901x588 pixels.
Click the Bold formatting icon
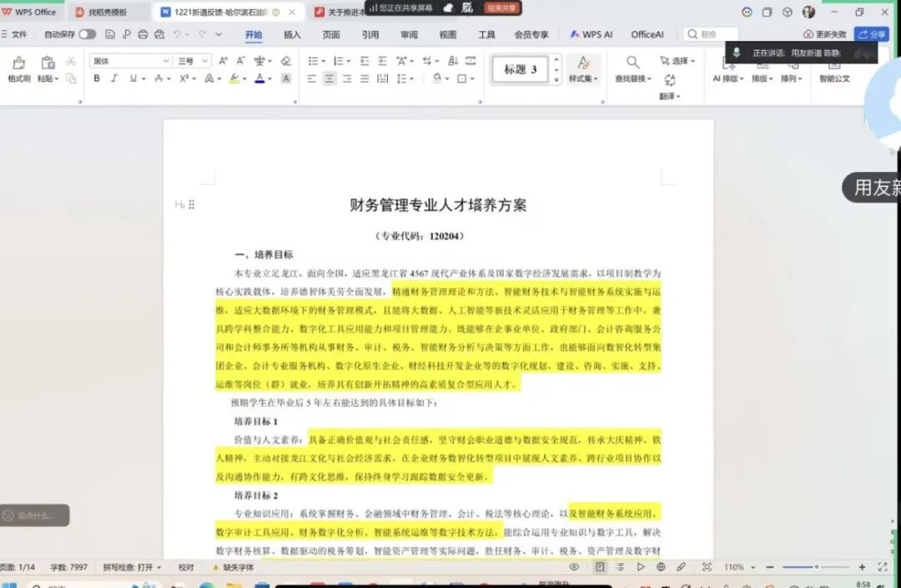(x=96, y=78)
